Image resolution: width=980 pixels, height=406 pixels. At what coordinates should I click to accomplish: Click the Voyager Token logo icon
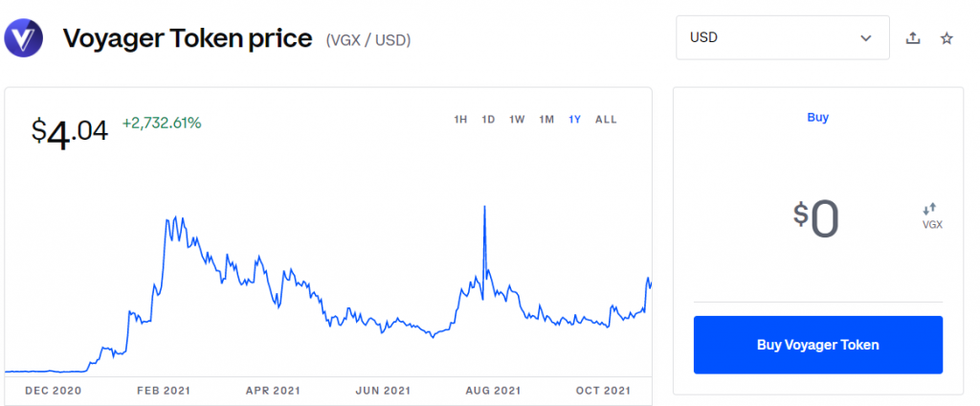point(24,38)
